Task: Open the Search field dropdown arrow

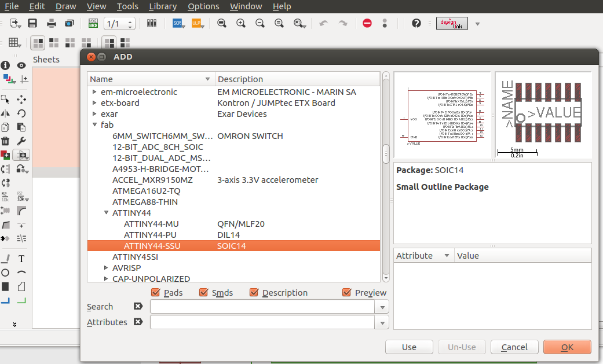Action: (x=382, y=307)
